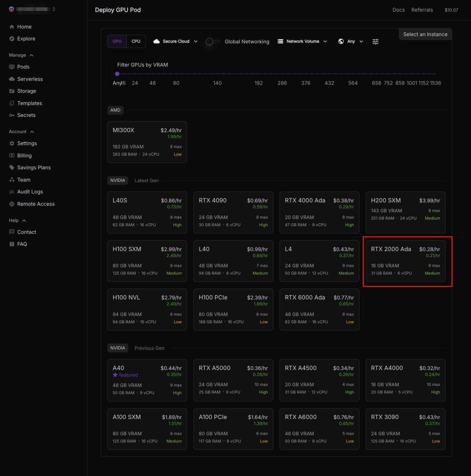Open the Secure Cloud dropdown
The height and width of the screenshot is (476, 471).
pyautogui.click(x=175, y=41)
